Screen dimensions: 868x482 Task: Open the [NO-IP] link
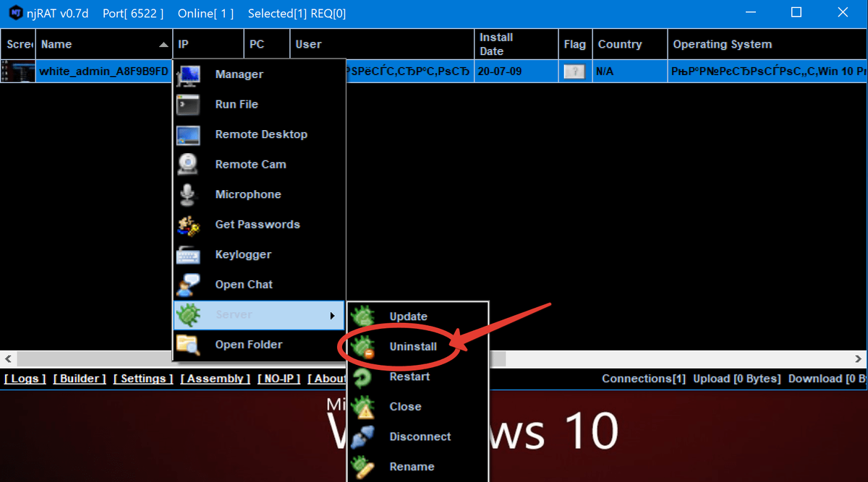[x=279, y=379]
